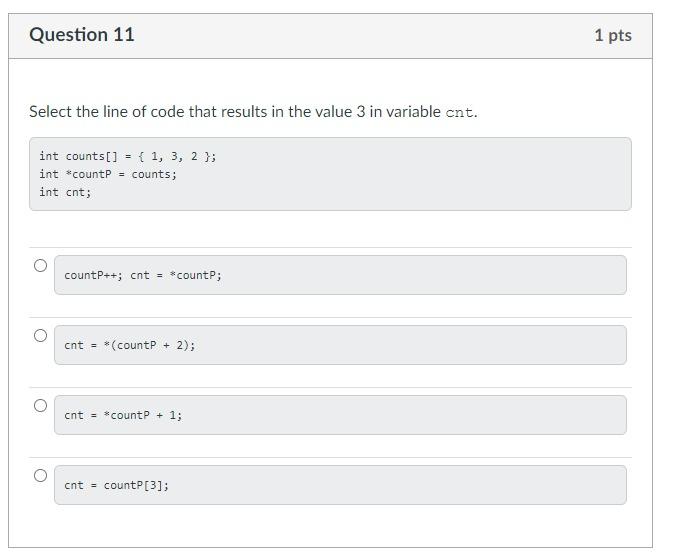
Task: Click the answer text "countP++; cnt = *countP;"
Action: [x=143, y=275]
